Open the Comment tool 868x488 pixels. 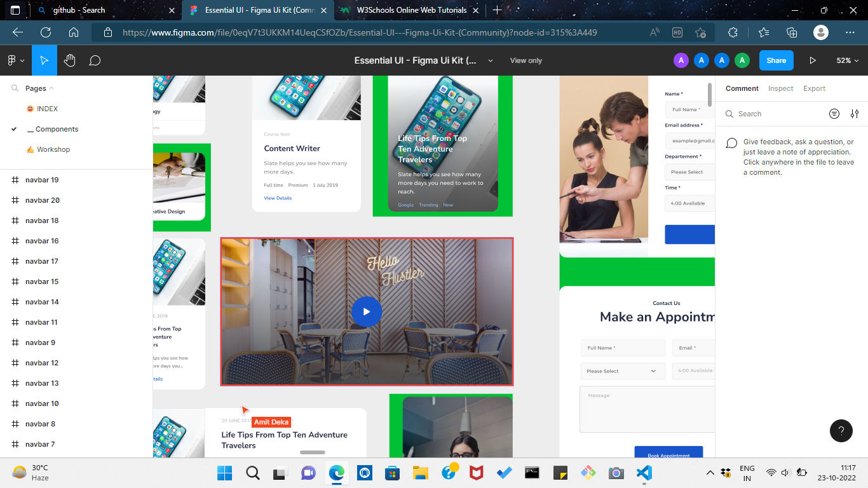coord(95,60)
